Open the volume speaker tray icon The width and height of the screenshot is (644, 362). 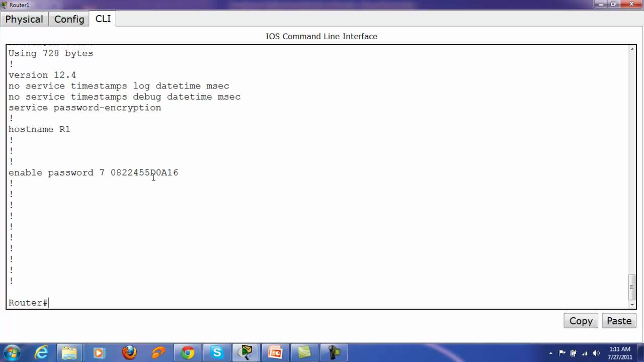click(596, 353)
